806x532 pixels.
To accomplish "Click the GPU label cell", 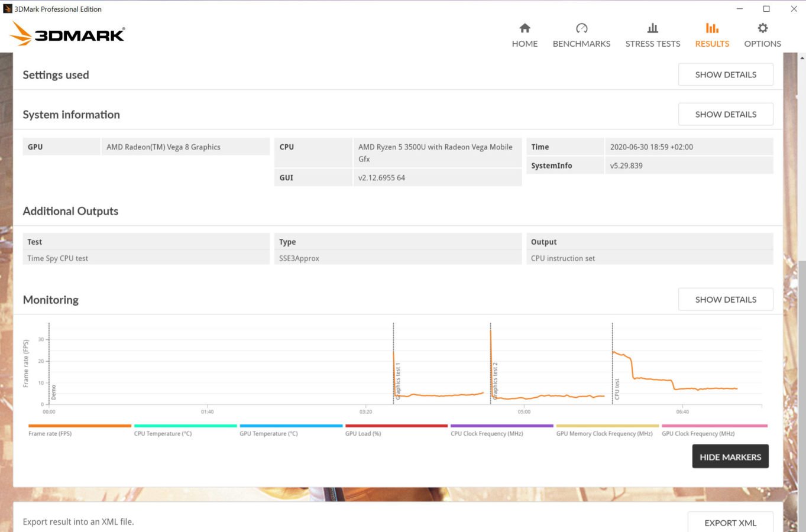I will tap(61, 147).
